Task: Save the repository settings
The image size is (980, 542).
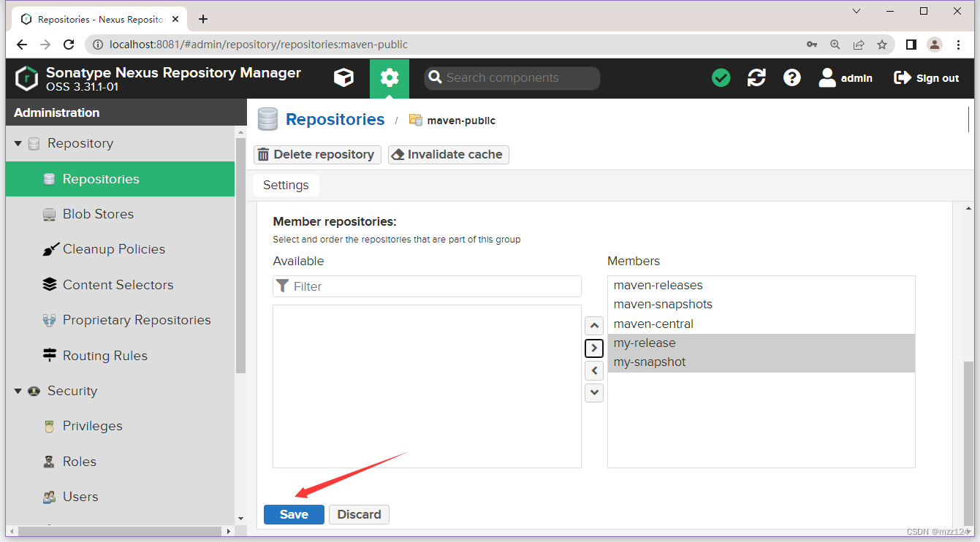Action: (294, 514)
